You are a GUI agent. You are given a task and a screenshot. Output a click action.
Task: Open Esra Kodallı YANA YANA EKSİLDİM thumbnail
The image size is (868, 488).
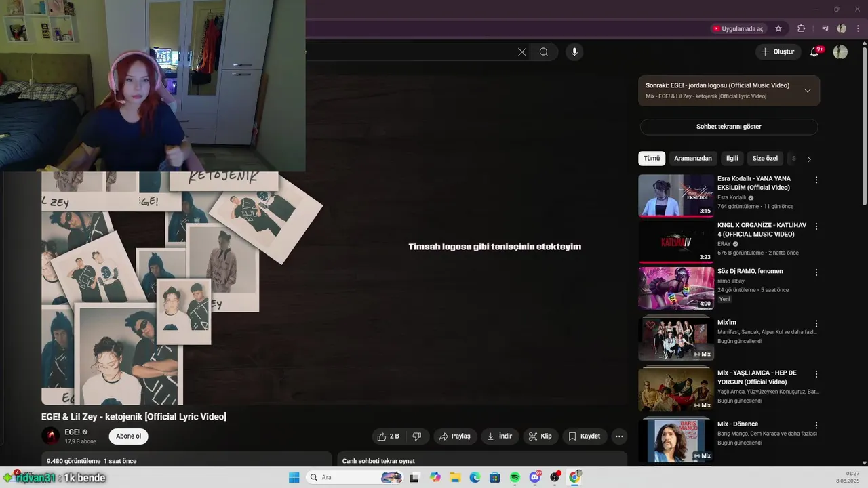tap(675, 196)
